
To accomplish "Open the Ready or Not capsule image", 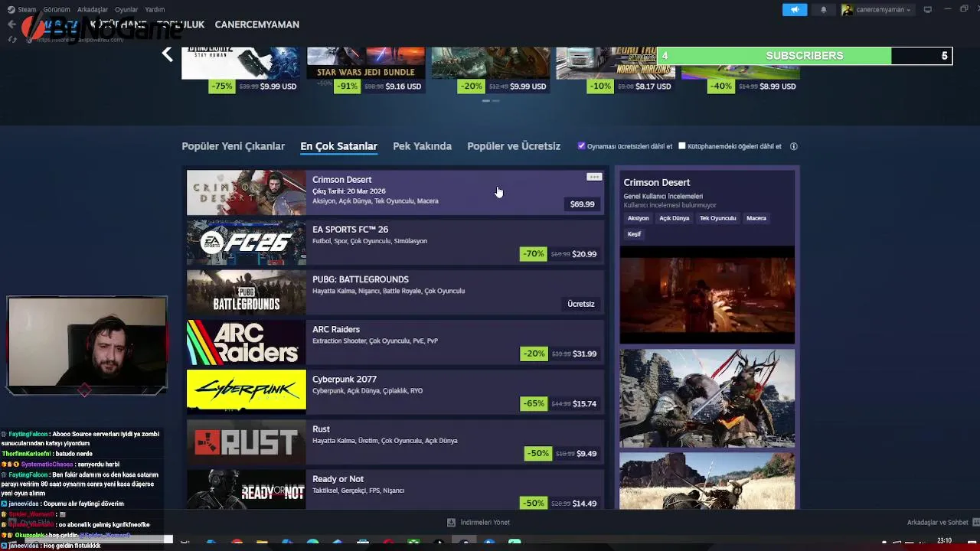I will [247, 490].
